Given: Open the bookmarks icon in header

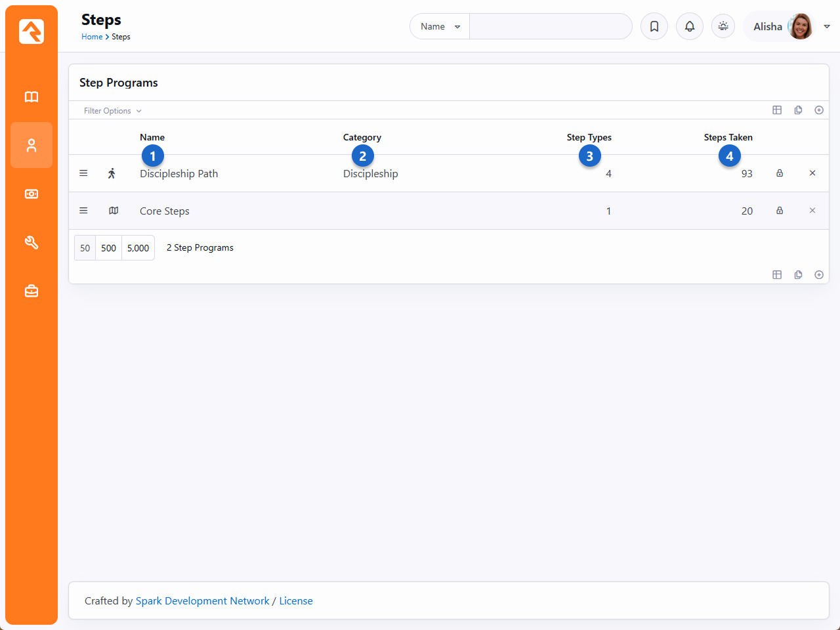Looking at the screenshot, I should [654, 26].
